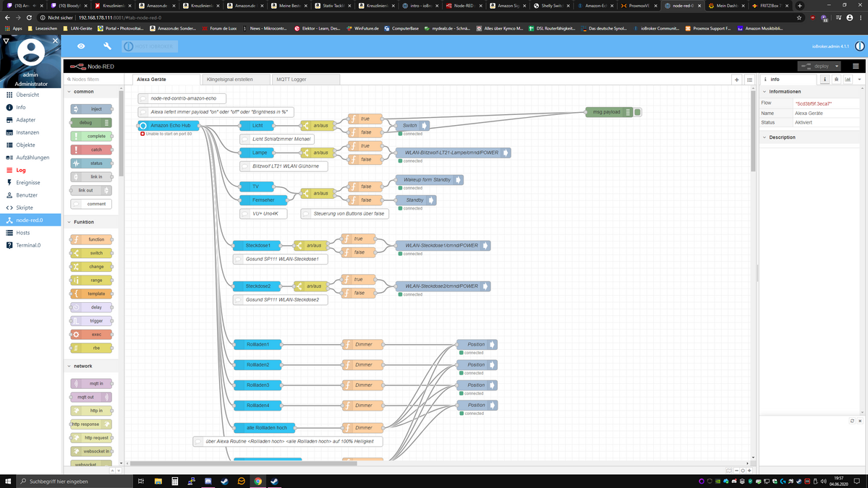Click the add new flow plus icon
This screenshot has height=488, width=868.
click(x=736, y=80)
